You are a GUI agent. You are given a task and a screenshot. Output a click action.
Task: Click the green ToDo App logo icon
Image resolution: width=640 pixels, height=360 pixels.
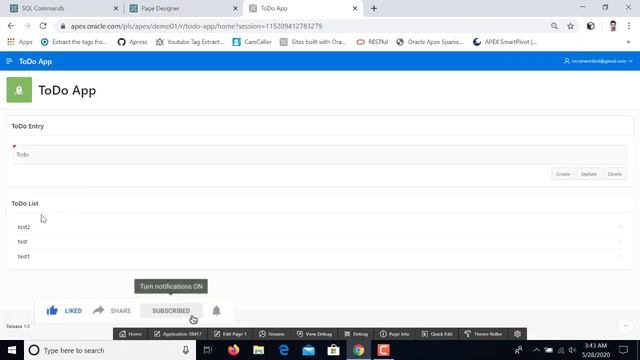click(19, 90)
